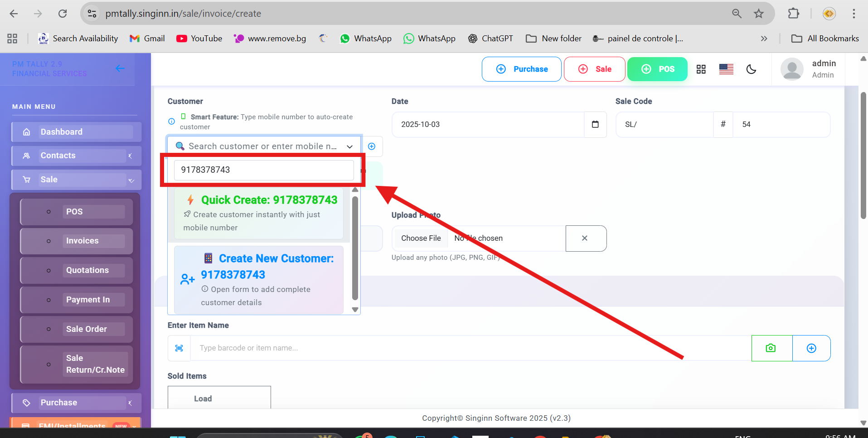Open Invoices in the Sale submenu
Viewport: 868px width, 438px height.
pyautogui.click(x=82, y=241)
